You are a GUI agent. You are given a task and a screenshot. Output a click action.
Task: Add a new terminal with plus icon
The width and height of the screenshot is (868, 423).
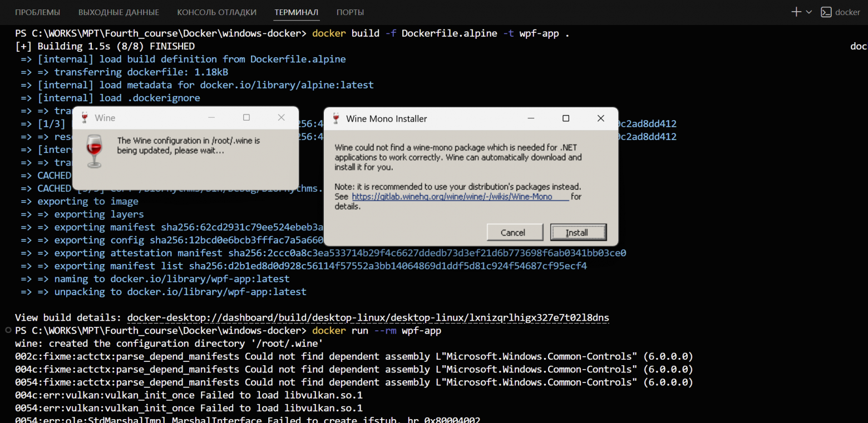coord(796,12)
